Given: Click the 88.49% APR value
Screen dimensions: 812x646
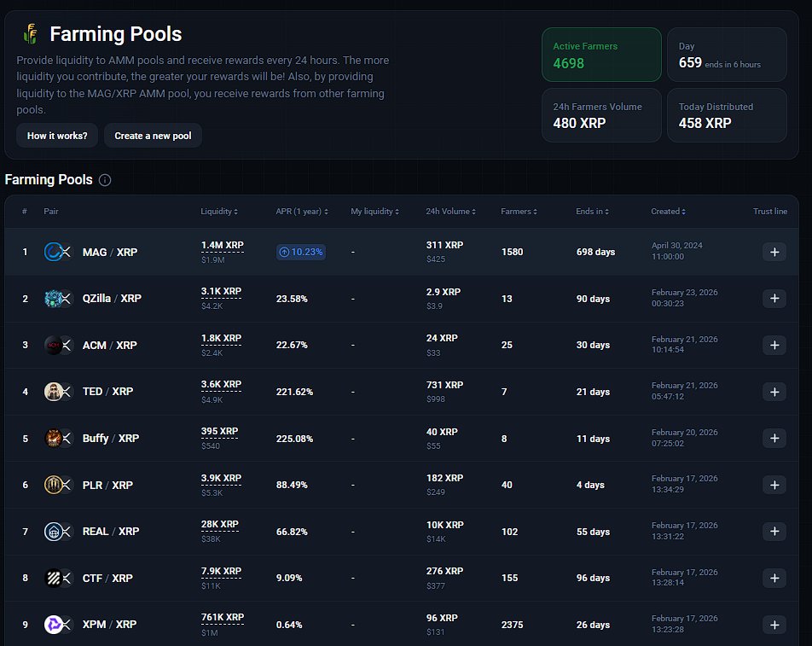Looking at the screenshot, I should pos(292,485).
